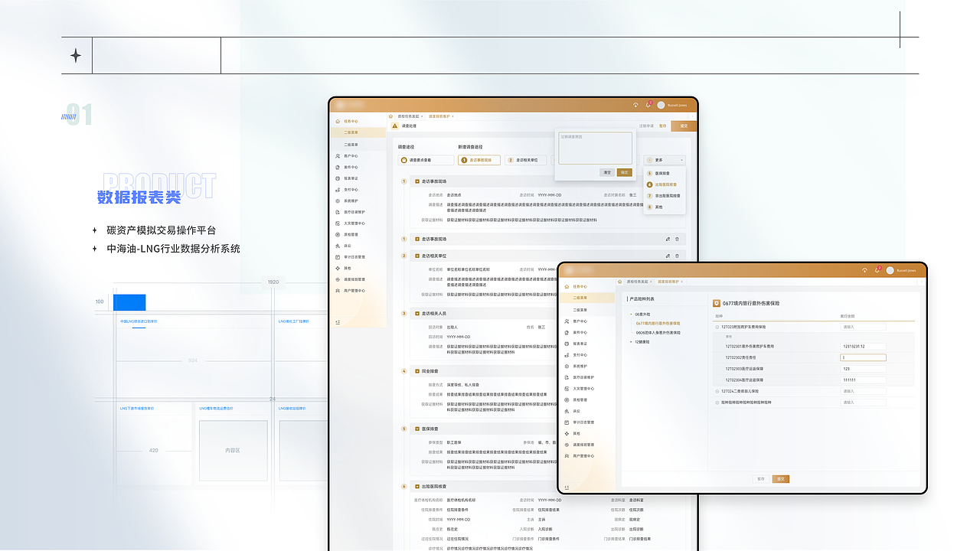This screenshot has width=980, height=551.
Task: Collapse the 出险医院核查 section header
Action: [x=417, y=486]
